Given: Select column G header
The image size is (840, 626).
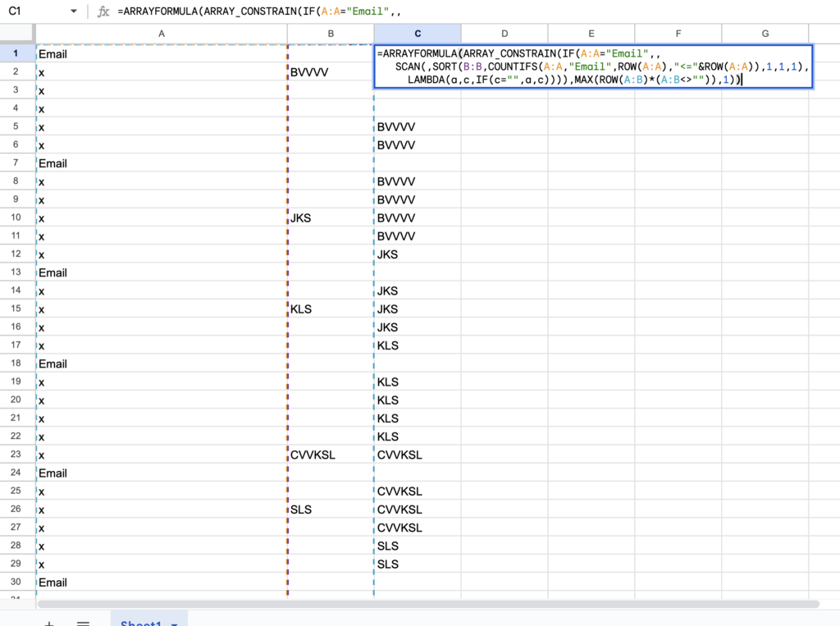Looking at the screenshot, I should click(x=765, y=34).
